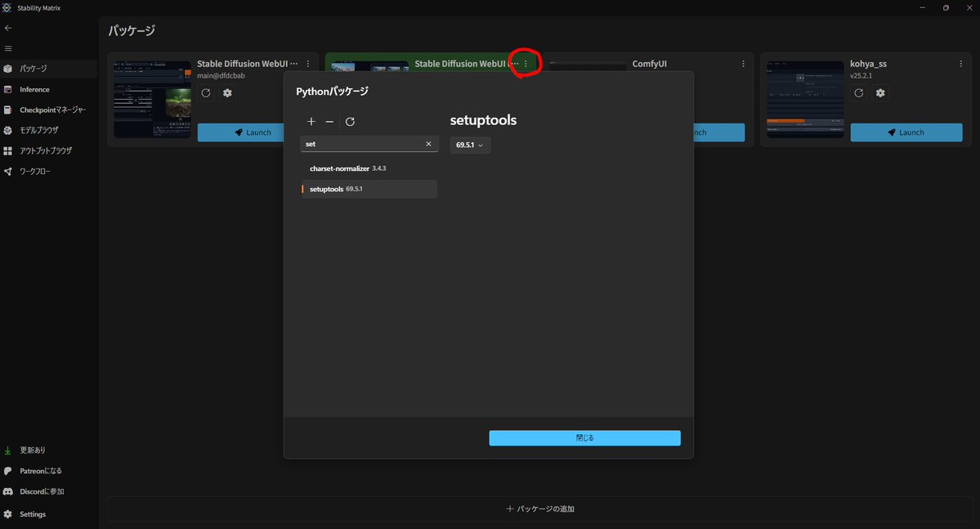
Task: Open three-dot menu of first Stable Diffusion WebUI card
Action: click(308, 64)
